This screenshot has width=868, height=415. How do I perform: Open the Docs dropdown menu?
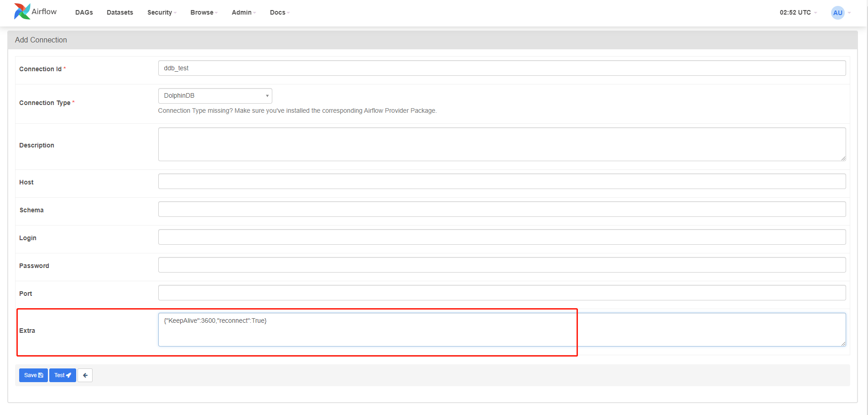(279, 12)
